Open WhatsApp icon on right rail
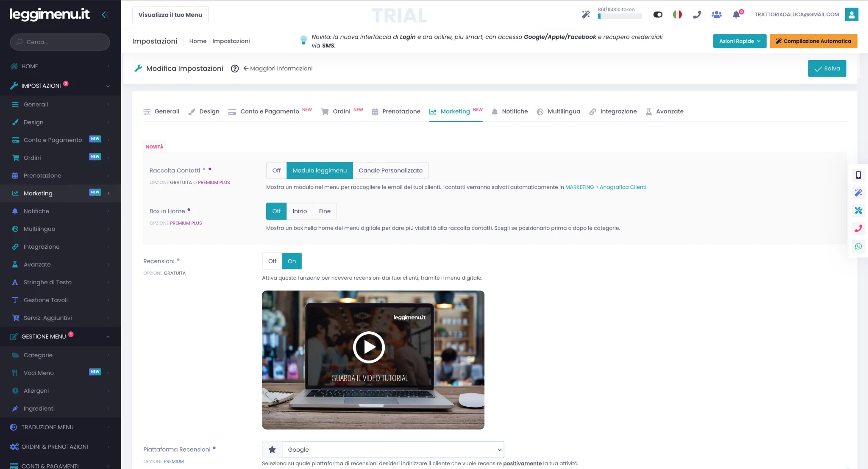Image resolution: width=868 pixels, height=469 pixels. [858, 246]
